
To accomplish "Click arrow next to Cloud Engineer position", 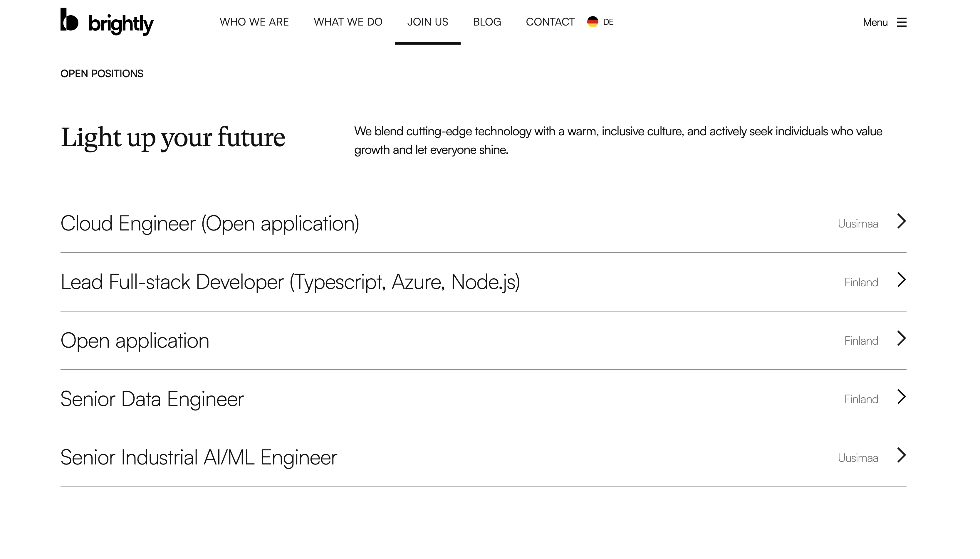I will click(902, 221).
